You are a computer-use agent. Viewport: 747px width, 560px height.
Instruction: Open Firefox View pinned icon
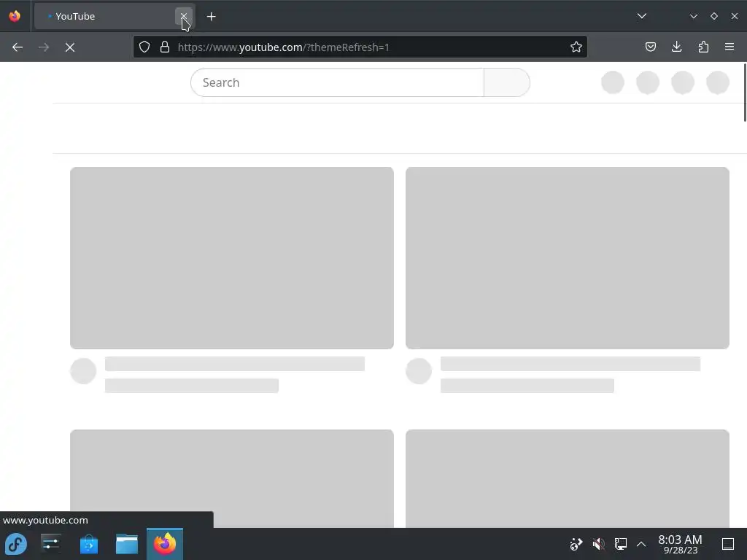[15, 16]
